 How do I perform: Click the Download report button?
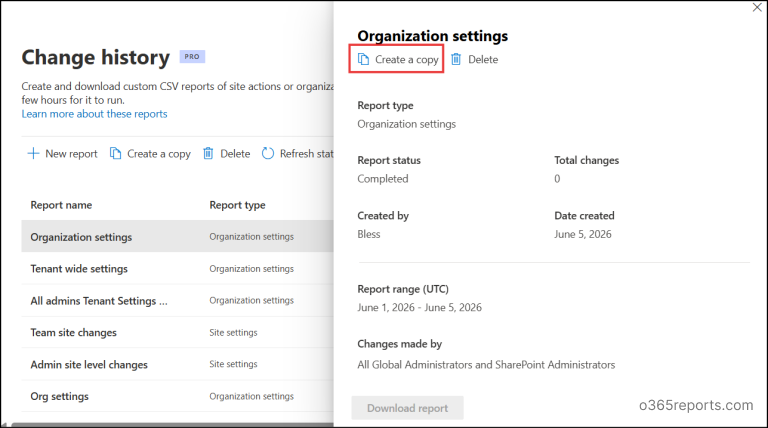(408, 408)
